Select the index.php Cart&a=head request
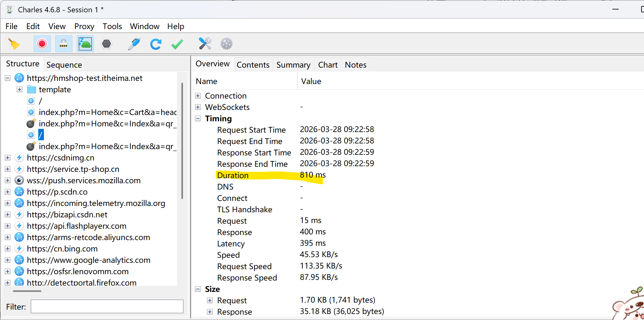The height and width of the screenshot is (320, 644). point(107,112)
